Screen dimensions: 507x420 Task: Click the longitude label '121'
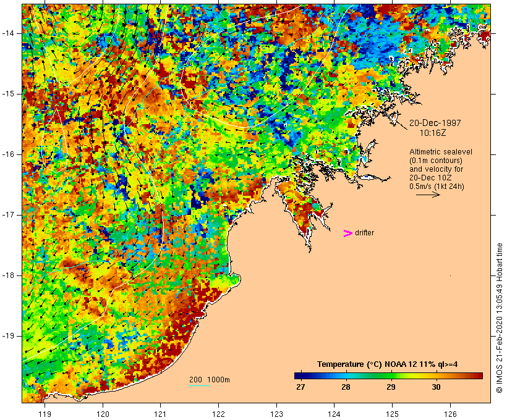(x=161, y=414)
